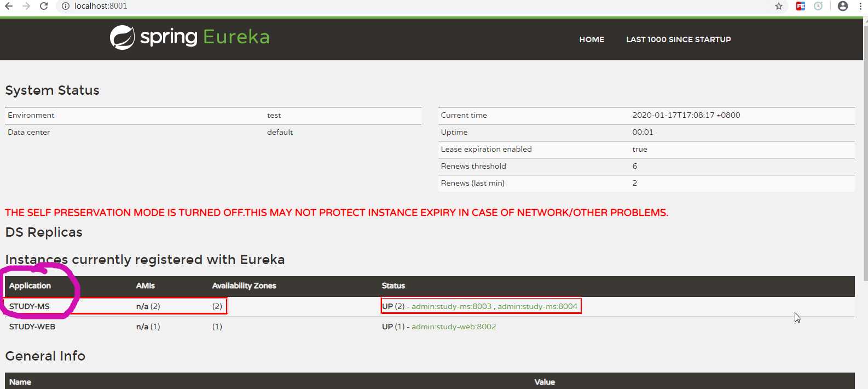Click n/a (2) AMIs cell for STUDY-MS

pos(148,306)
